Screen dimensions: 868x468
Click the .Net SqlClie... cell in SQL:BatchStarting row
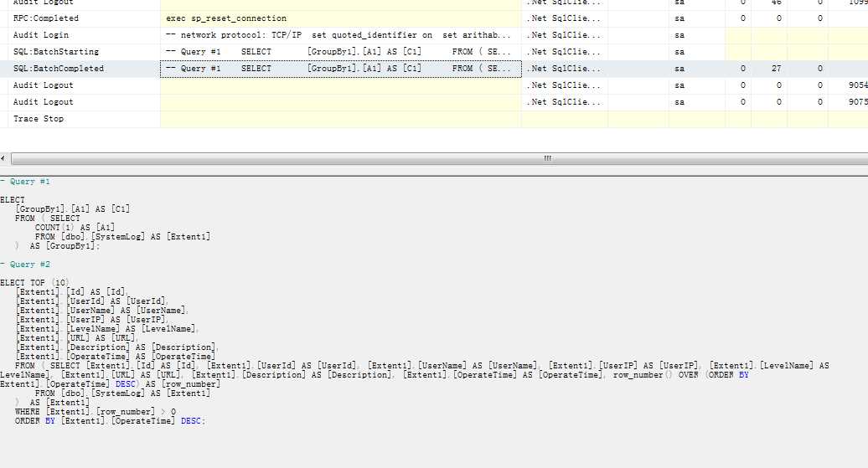point(564,51)
